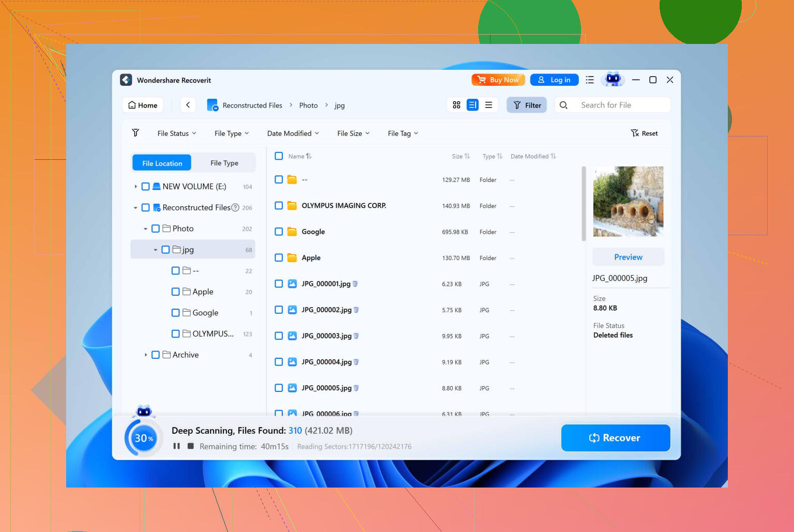Stop the deep scan
The height and width of the screenshot is (532, 794).
191,446
